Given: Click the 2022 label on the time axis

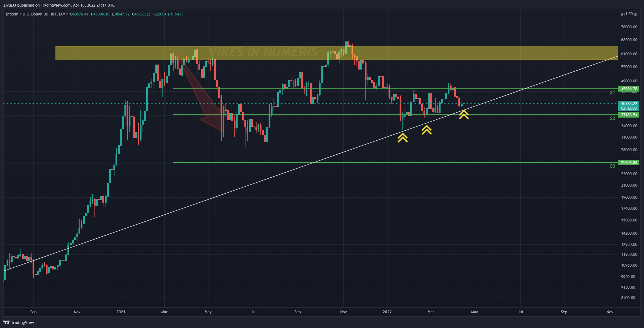Looking at the screenshot, I should tap(387, 312).
